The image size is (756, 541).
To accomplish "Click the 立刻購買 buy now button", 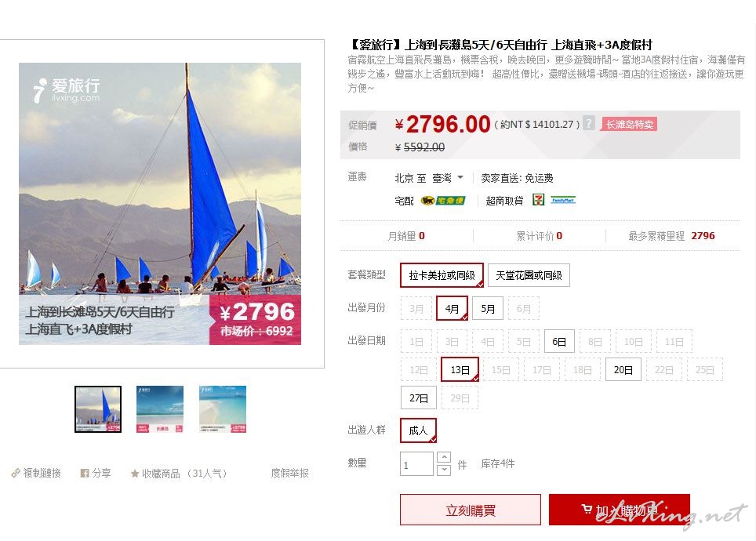I will (x=470, y=510).
